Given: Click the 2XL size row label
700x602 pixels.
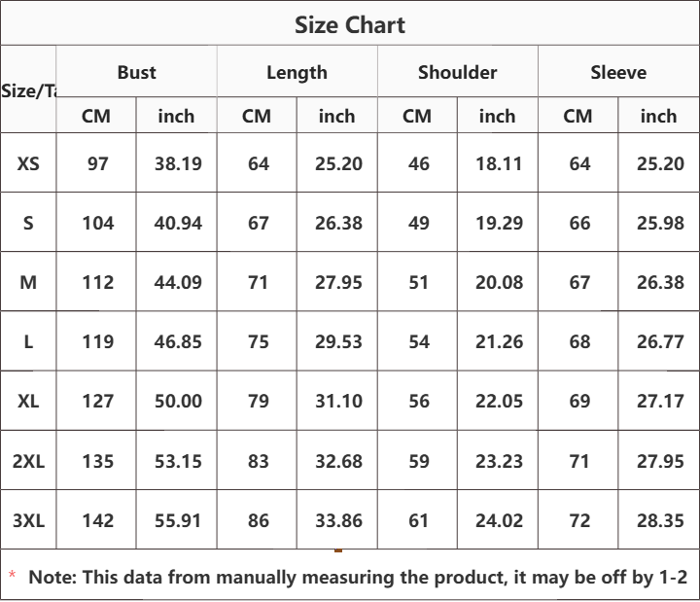Looking at the screenshot, I should click(x=28, y=461).
